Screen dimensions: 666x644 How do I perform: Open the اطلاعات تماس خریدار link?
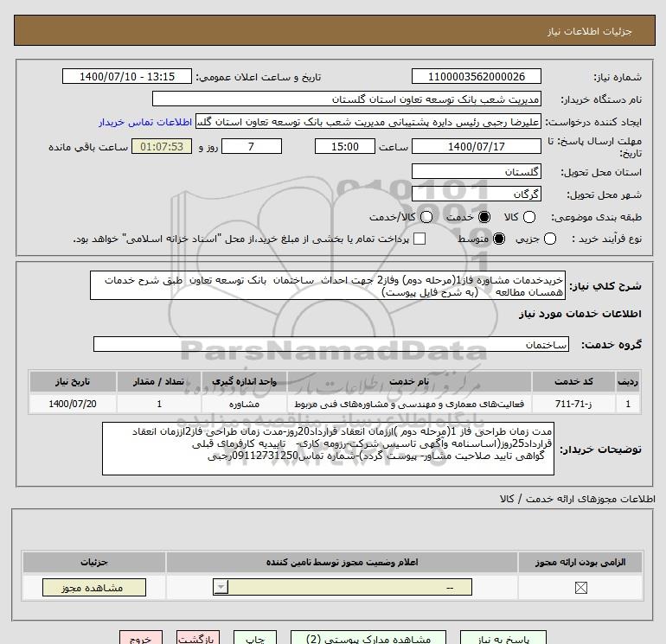145,122
